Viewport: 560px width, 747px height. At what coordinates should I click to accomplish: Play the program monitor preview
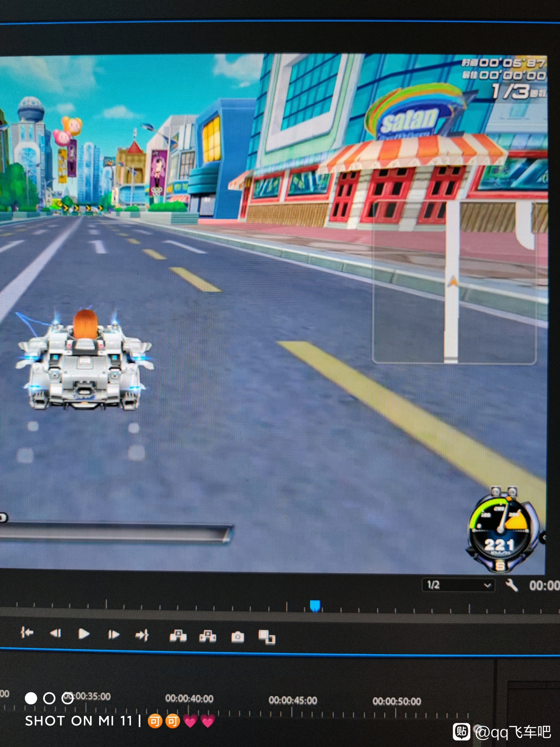tap(84, 634)
